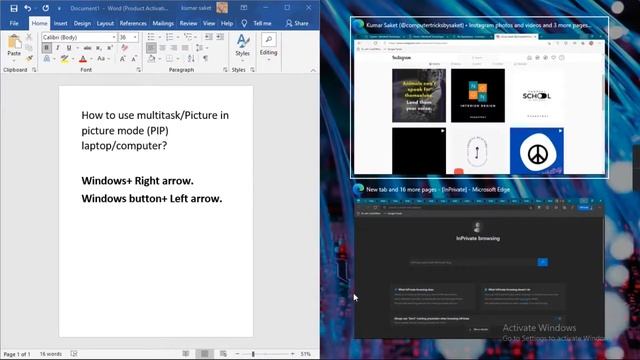640x360 pixels.
Task: Open the Review tab
Action: point(188,23)
